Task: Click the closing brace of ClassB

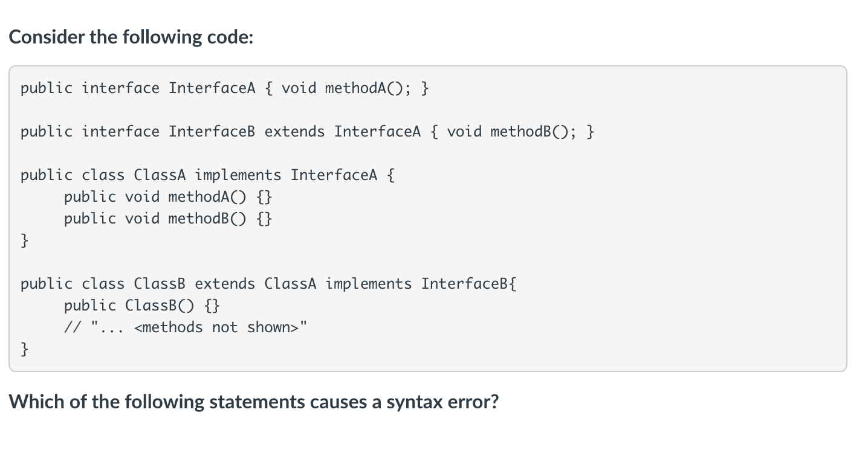Action: 25,349
